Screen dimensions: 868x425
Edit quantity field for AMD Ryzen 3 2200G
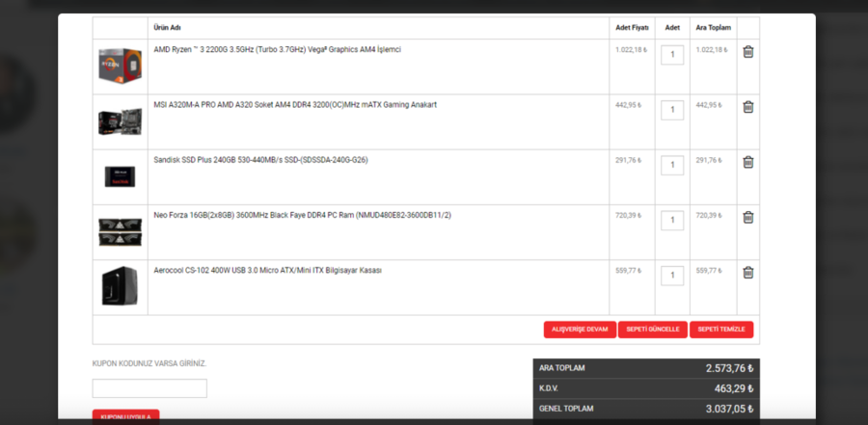coord(672,55)
